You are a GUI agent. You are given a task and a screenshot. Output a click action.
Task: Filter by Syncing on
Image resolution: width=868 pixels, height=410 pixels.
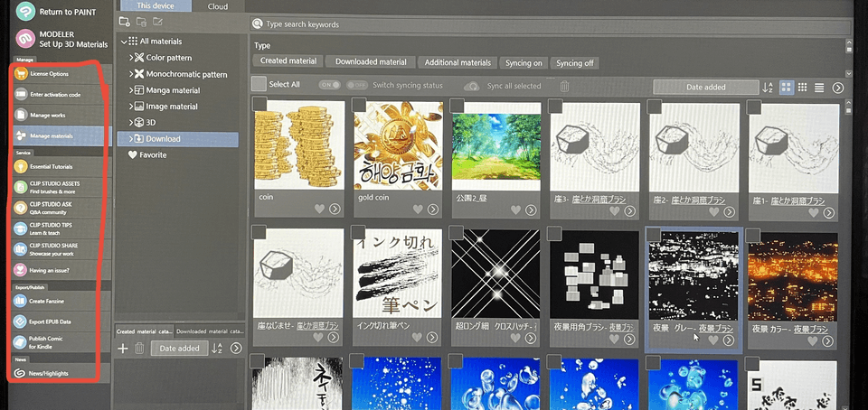click(524, 63)
